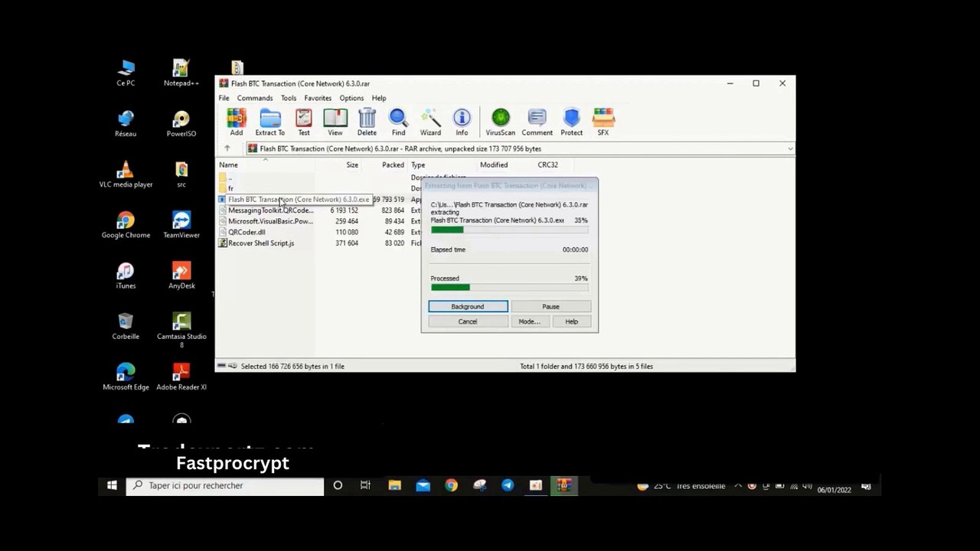Click the Info toolbar icon
The width and height of the screenshot is (980, 551).
[x=462, y=122]
